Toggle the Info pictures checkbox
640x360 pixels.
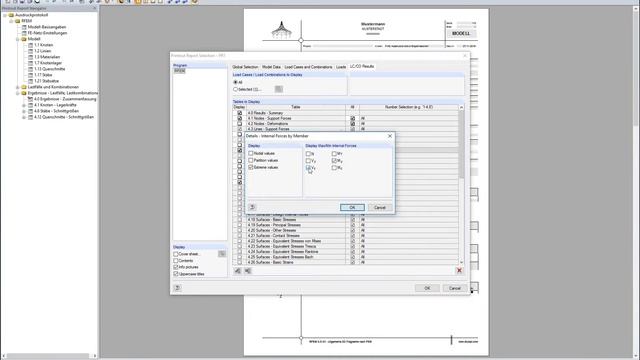(176, 267)
